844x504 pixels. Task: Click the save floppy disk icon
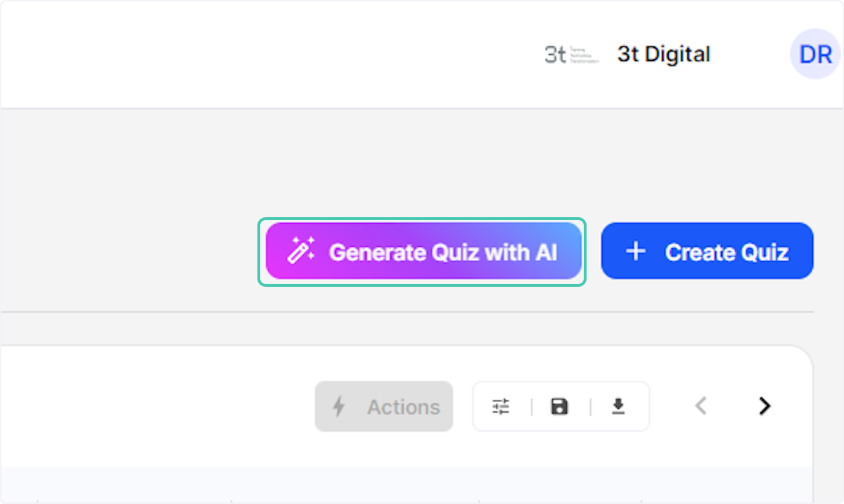click(x=560, y=406)
